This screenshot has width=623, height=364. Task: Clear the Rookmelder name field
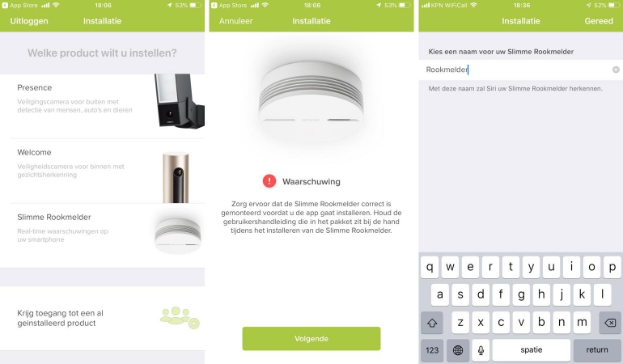616,70
